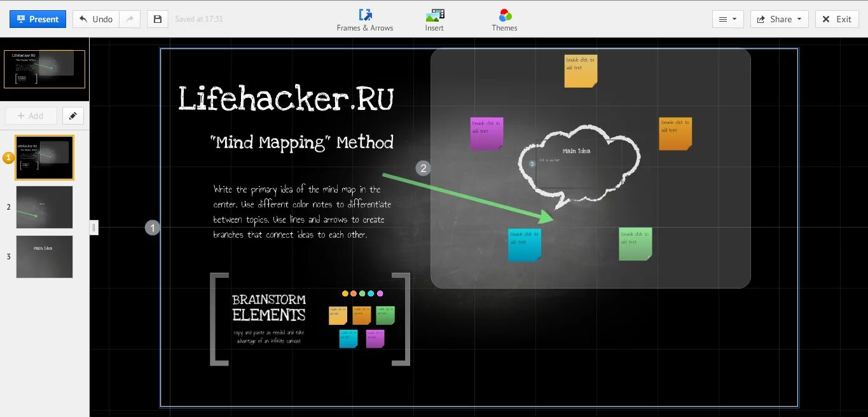The width and height of the screenshot is (868, 417).
Task: Start the presentation with the Present button
Action: tap(38, 19)
